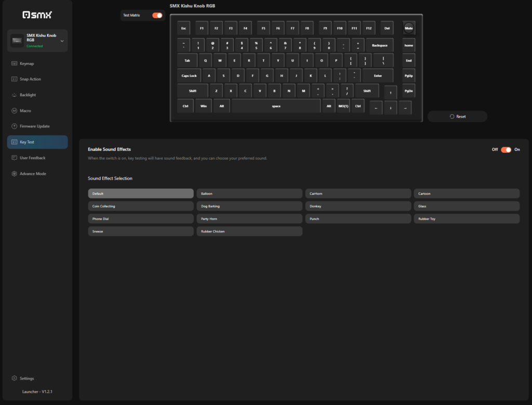The width and height of the screenshot is (532, 405).
Task: Click the space key on the keyboard layout
Action: click(x=276, y=106)
